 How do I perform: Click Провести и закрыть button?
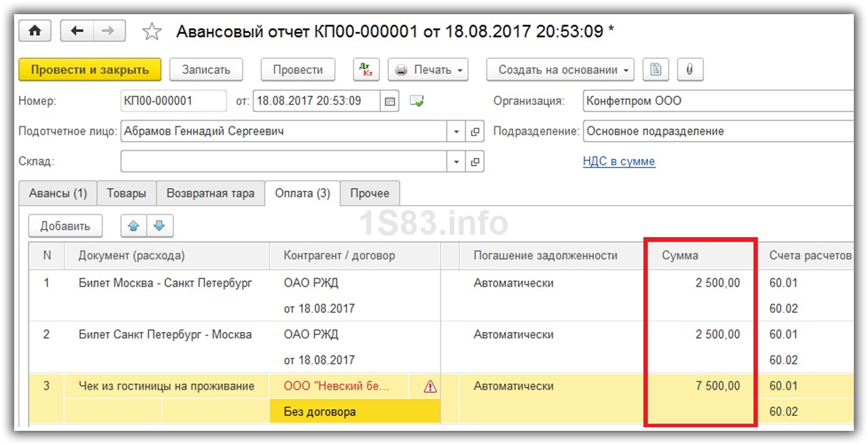click(89, 70)
